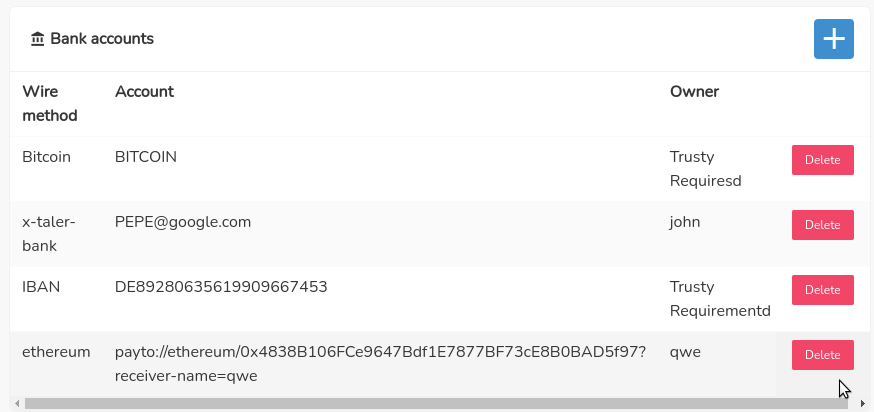Click owner name john
This screenshot has height=412, width=874.
(x=685, y=221)
